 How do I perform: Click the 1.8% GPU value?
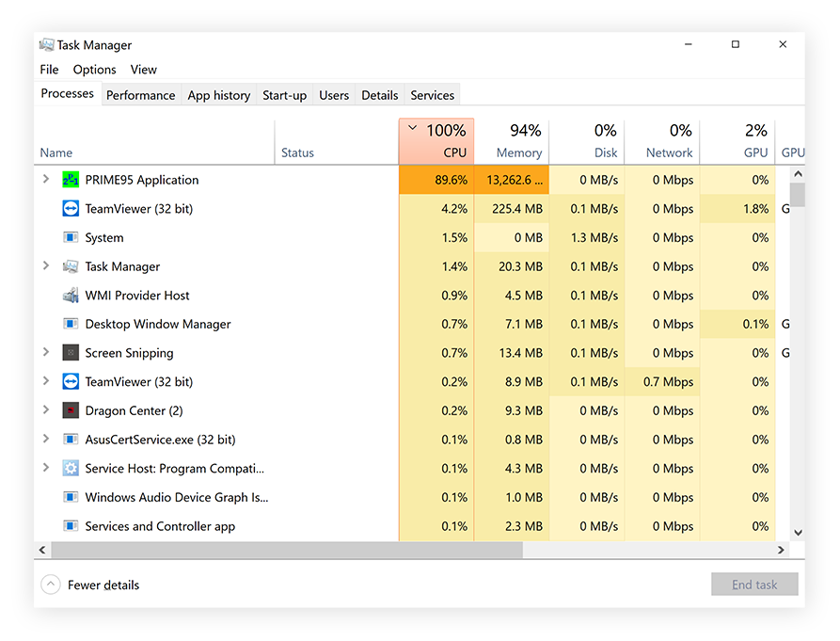point(756,209)
